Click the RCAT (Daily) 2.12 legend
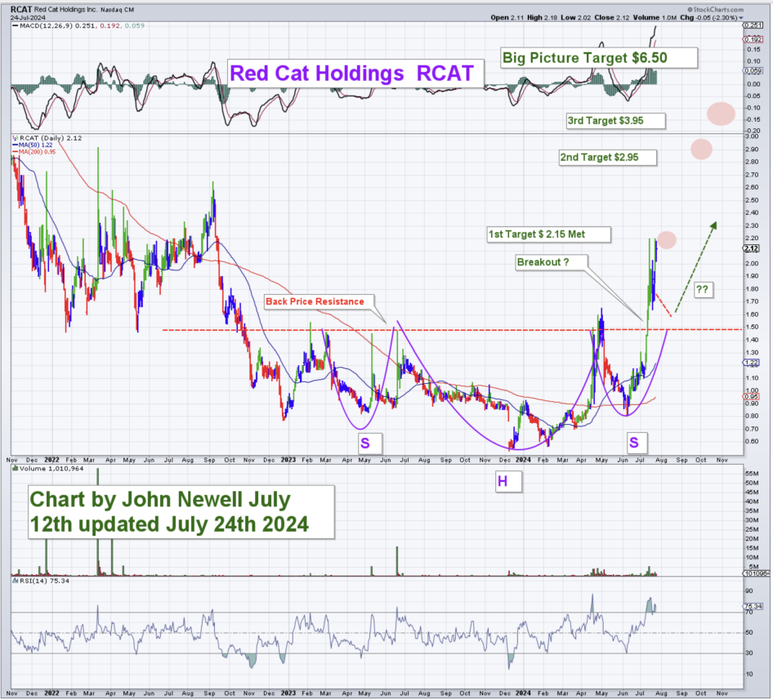This screenshot has width=773, height=700. tap(47, 138)
